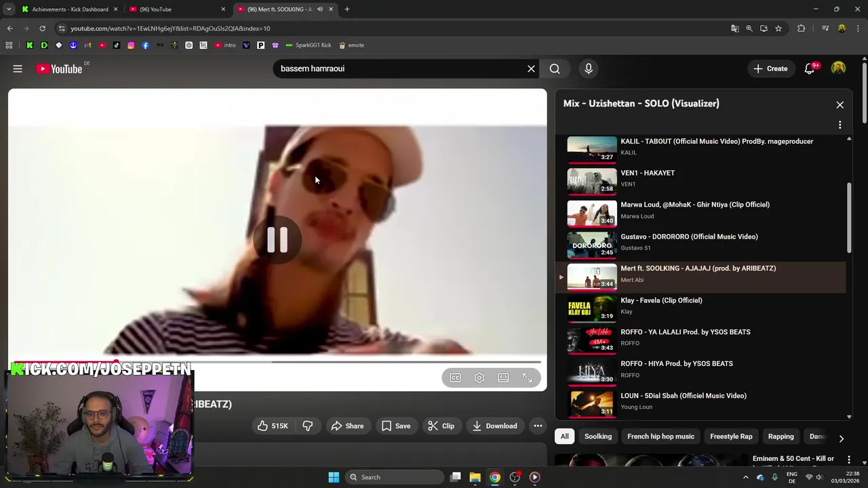Clear the search box with X
This screenshot has width=868, height=488.
coord(532,68)
